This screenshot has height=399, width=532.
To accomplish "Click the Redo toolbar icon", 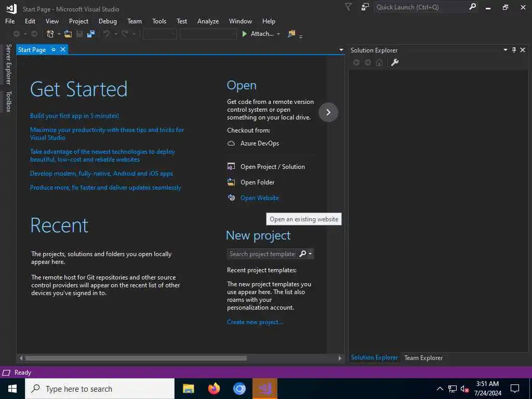I will (x=125, y=34).
